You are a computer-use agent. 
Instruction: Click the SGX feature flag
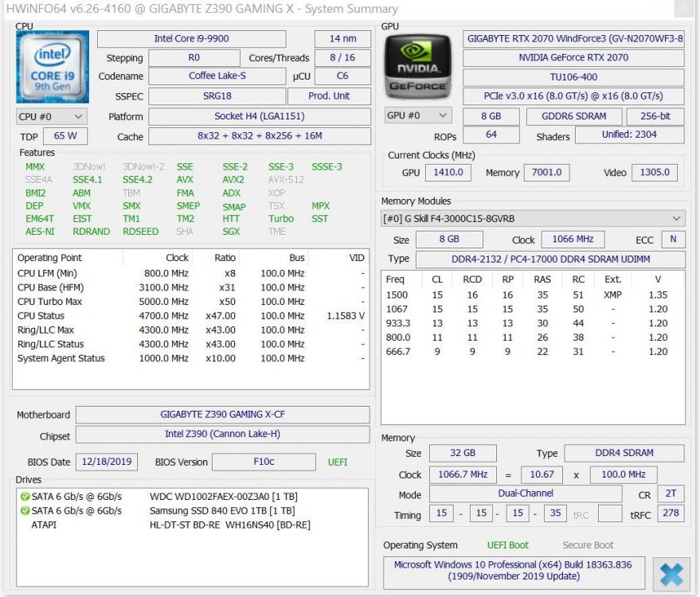(x=231, y=232)
